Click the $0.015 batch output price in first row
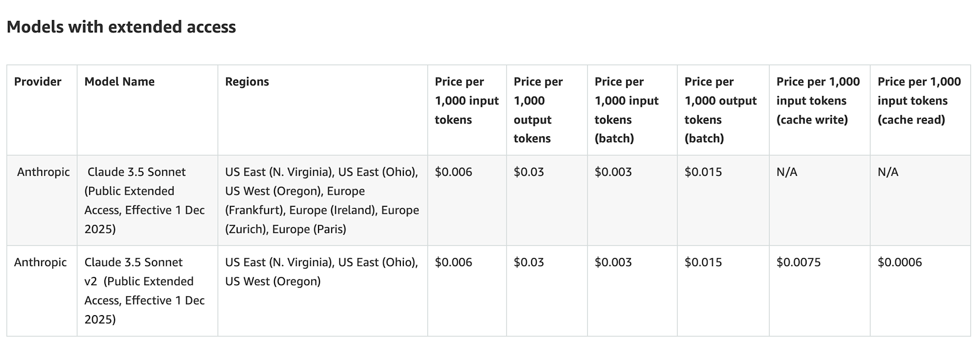The image size is (980, 346). [703, 172]
